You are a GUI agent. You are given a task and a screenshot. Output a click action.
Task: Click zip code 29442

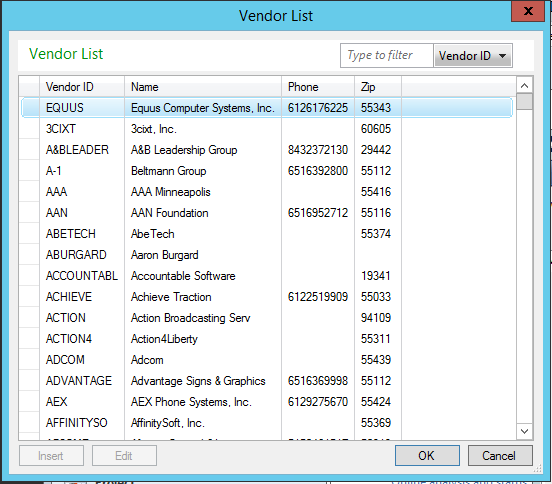[376, 150]
